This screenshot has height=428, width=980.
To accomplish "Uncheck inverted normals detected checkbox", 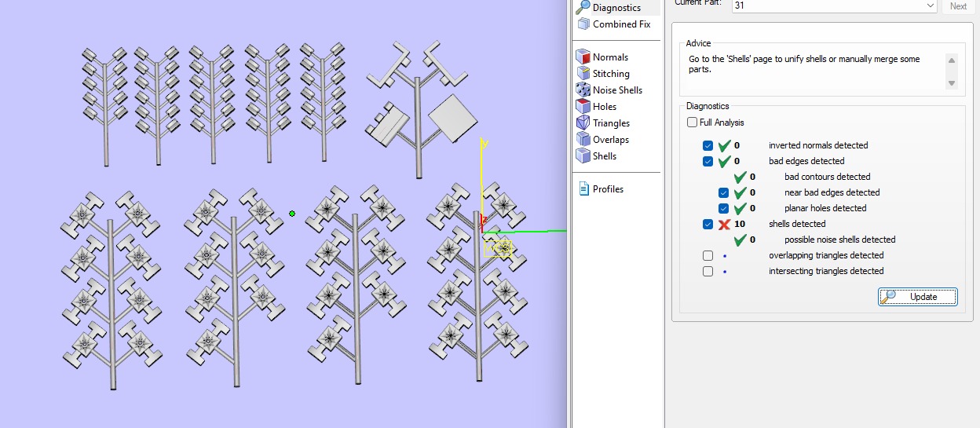I will 708,145.
